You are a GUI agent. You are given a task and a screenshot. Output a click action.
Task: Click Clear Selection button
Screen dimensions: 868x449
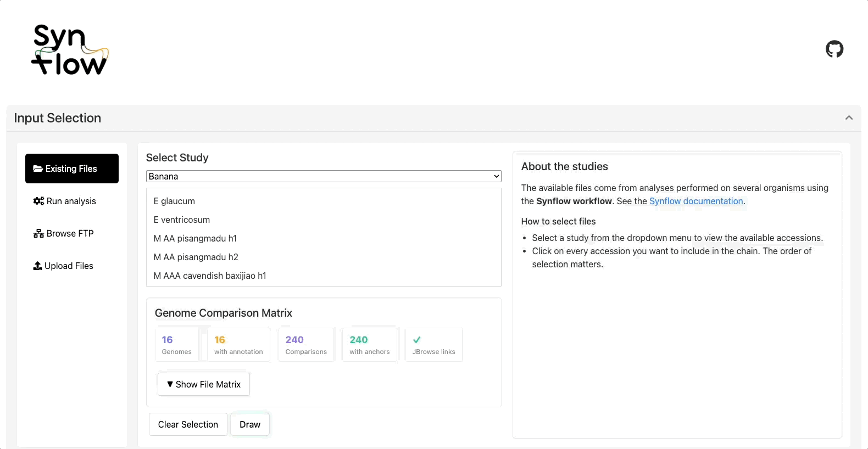[188, 424]
